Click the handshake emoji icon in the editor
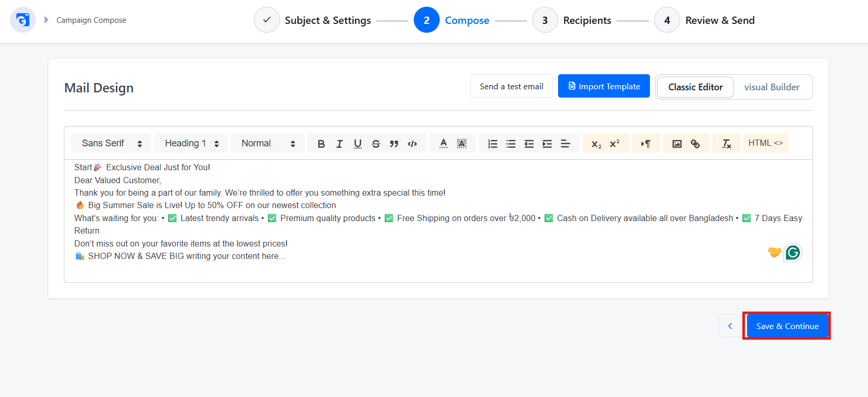The width and height of the screenshot is (868, 397). pyautogui.click(x=775, y=252)
